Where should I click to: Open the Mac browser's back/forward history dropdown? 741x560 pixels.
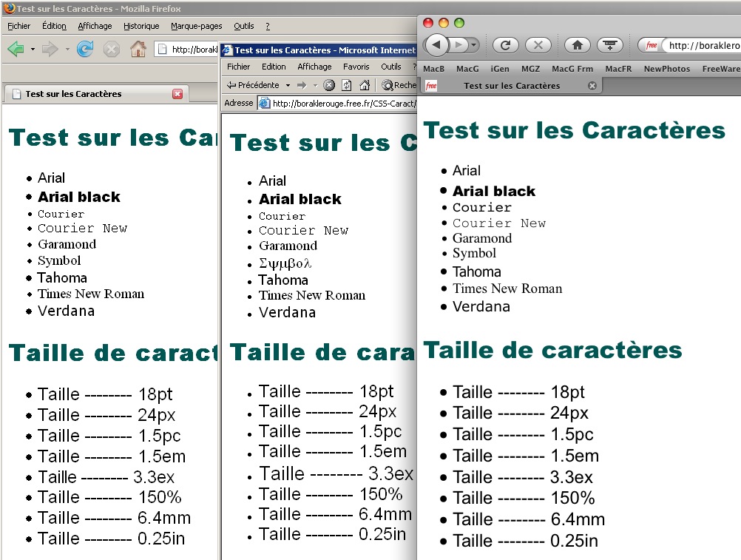[x=473, y=45]
